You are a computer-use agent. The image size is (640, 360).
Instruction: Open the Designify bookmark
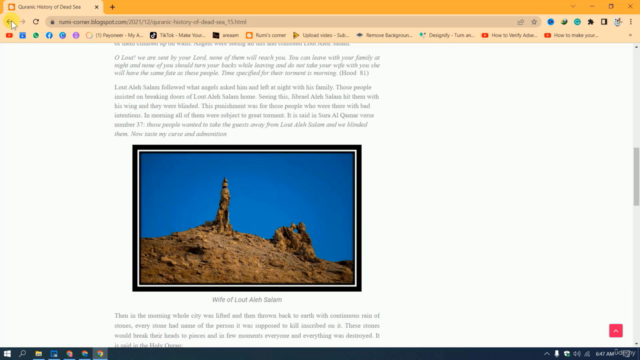click(447, 36)
